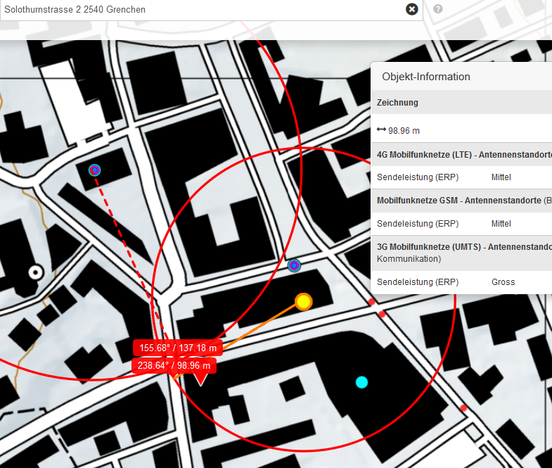Click the red map pin pointer
This screenshot has height=468, width=552.
click(x=201, y=380)
